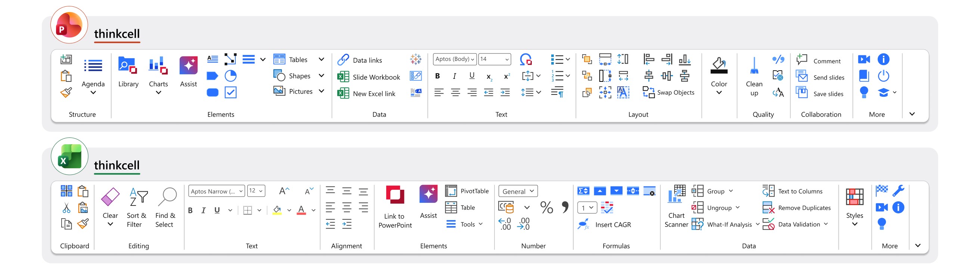Insert a PivotTable
The image size is (980, 269).
click(467, 191)
